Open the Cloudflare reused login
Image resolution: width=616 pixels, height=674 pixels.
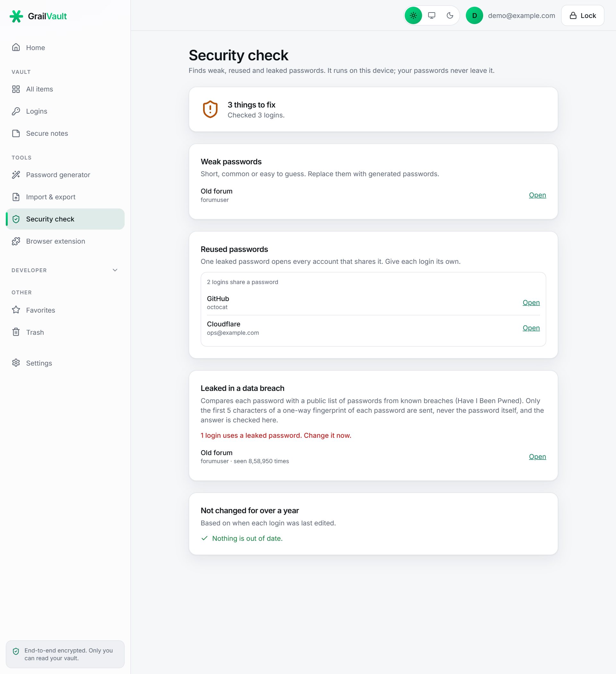pyautogui.click(x=531, y=328)
